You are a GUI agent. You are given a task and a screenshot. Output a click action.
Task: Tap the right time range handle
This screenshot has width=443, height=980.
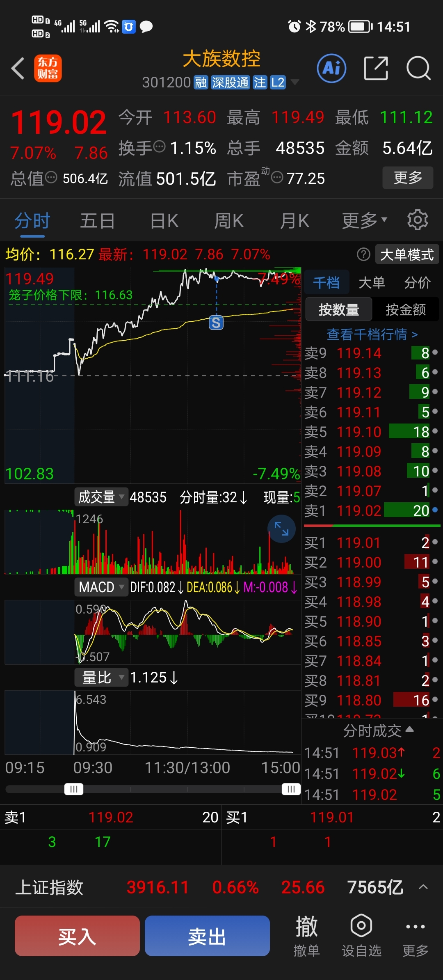[291, 789]
